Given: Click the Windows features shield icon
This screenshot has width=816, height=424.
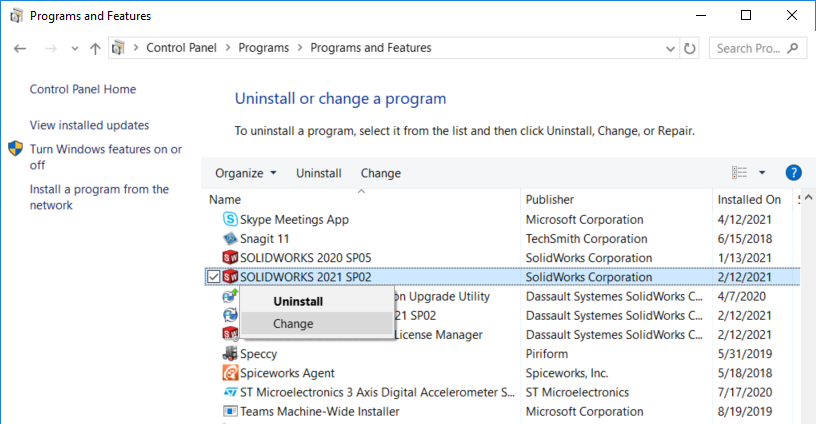Looking at the screenshot, I should tap(16, 149).
